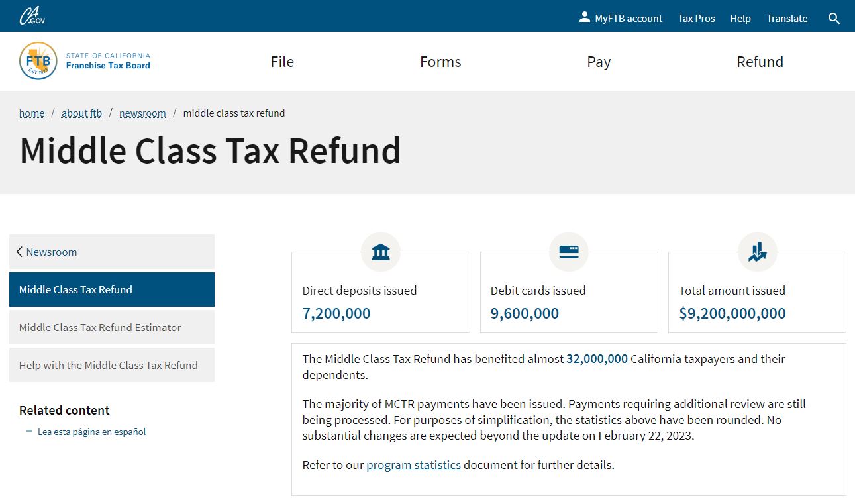Click the back chevron beside Newsroom
This screenshot has width=855, height=504.
[20, 252]
